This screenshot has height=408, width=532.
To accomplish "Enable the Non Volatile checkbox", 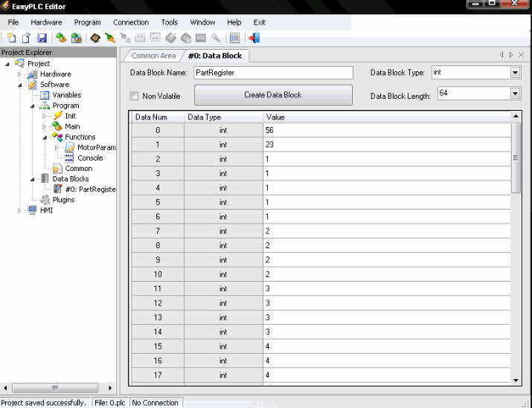I will (x=135, y=96).
